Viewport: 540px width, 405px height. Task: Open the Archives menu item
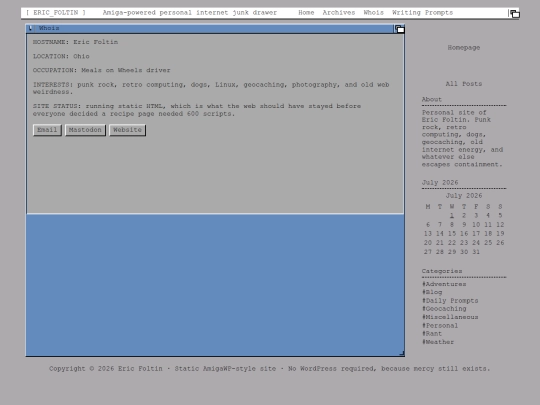pyautogui.click(x=339, y=13)
